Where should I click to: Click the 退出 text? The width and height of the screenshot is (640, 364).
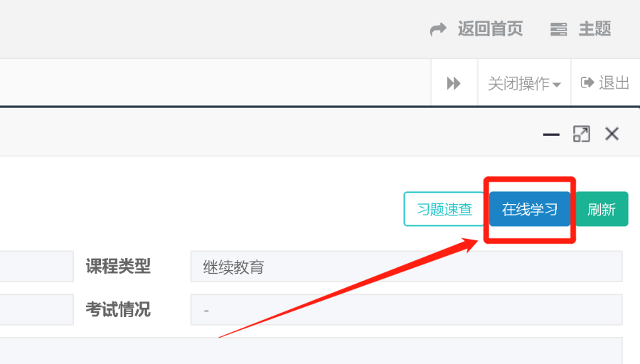click(614, 83)
